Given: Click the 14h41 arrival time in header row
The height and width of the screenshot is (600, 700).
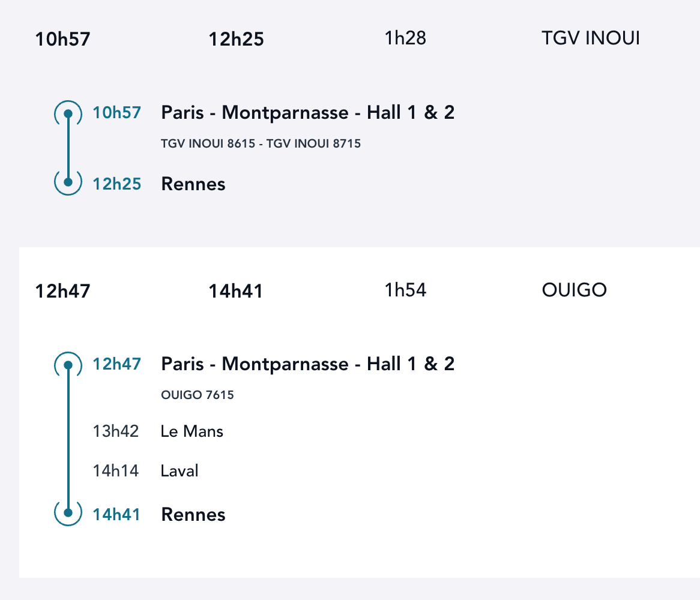Looking at the screenshot, I should point(236,292).
